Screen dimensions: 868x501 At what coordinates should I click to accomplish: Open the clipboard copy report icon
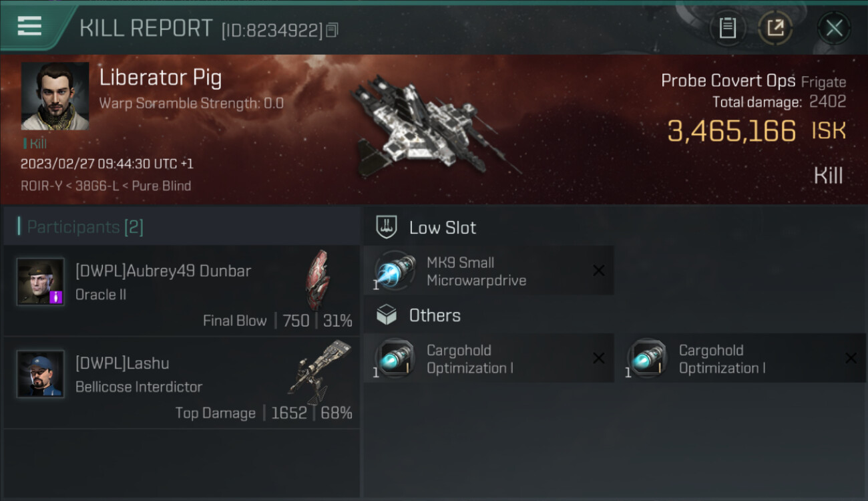click(x=727, y=28)
